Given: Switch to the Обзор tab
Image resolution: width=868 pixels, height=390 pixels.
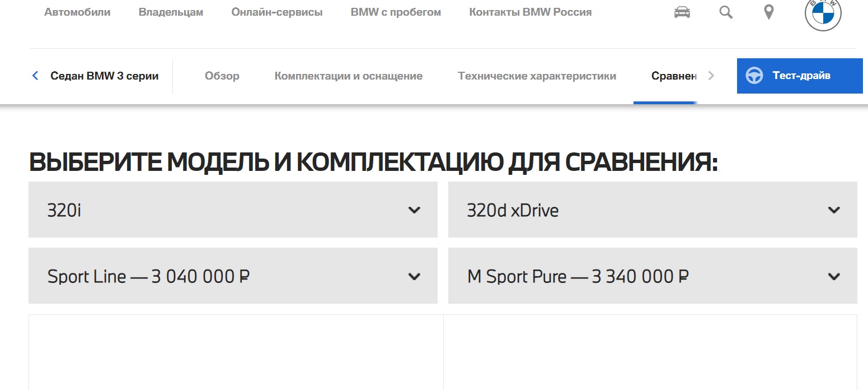Looking at the screenshot, I should [222, 76].
